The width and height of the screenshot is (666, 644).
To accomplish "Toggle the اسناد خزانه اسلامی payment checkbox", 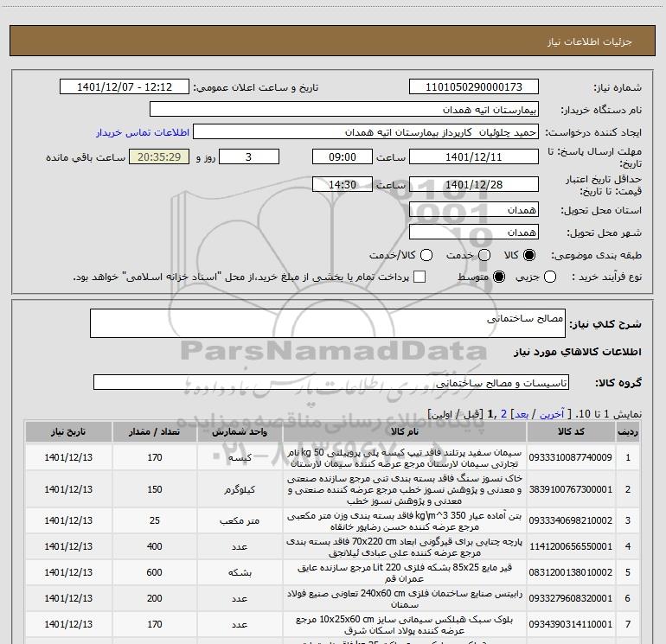I will 419,277.
